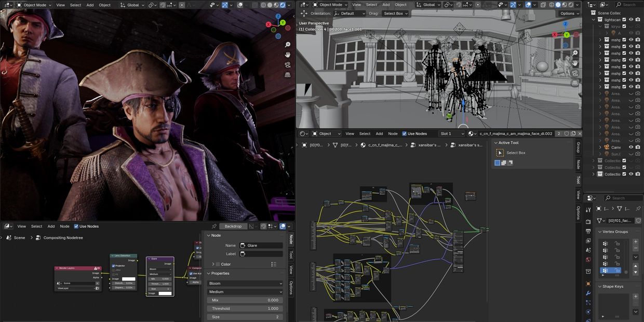
Task: Duplicate material with the new copy icon
Action: (x=573, y=133)
